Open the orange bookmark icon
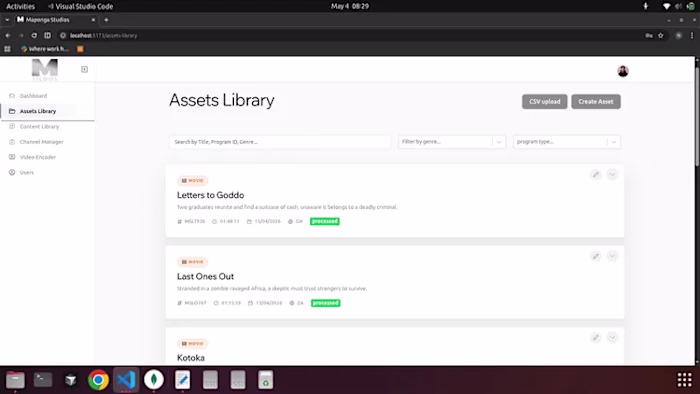The width and height of the screenshot is (700, 394). click(x=80, y=49)
